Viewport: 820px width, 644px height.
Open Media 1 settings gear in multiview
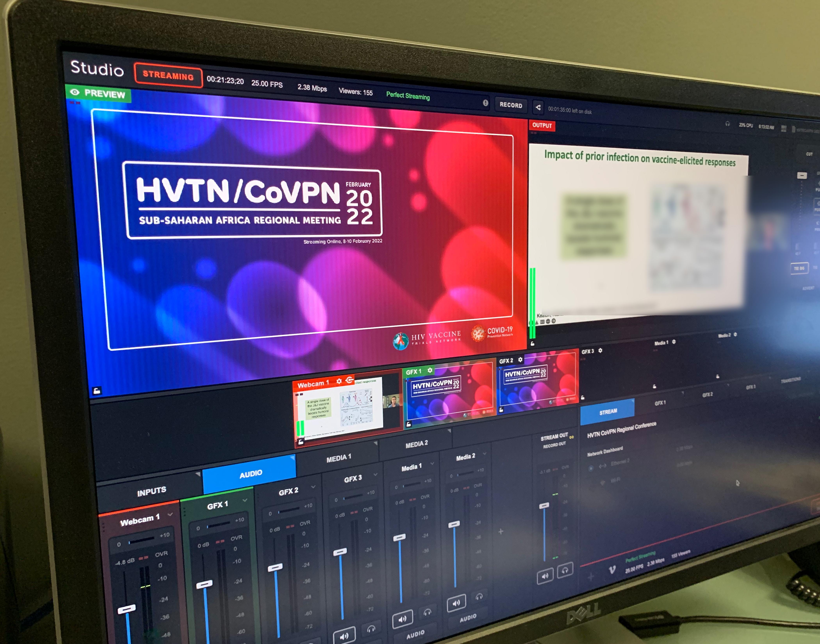click(674, 342)
